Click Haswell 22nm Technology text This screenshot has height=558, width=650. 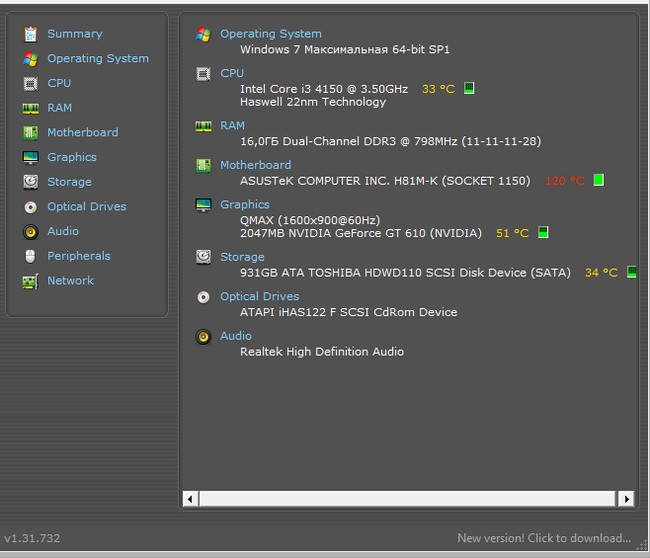tap(313, 102)
